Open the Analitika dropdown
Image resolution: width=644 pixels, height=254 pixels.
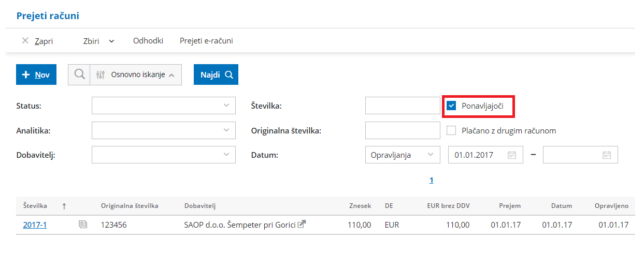tap(163, 130)
